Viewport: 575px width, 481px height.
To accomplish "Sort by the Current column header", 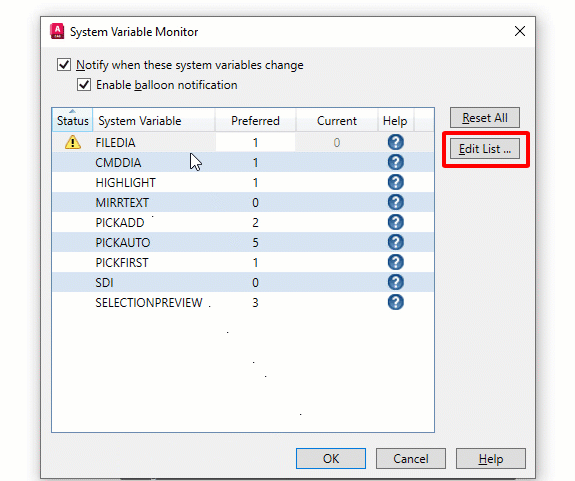I will 337,120.
